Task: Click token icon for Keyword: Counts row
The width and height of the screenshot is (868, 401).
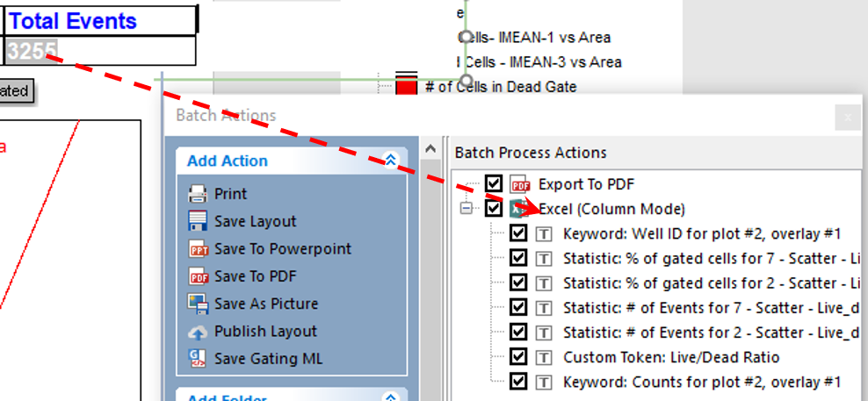Action: point(544,382)
